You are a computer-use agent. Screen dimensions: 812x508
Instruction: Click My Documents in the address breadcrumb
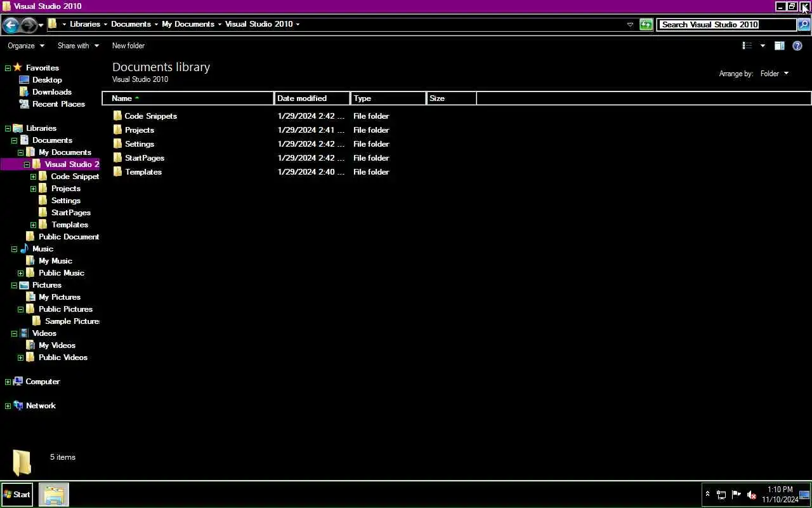(x=188, y=24)
